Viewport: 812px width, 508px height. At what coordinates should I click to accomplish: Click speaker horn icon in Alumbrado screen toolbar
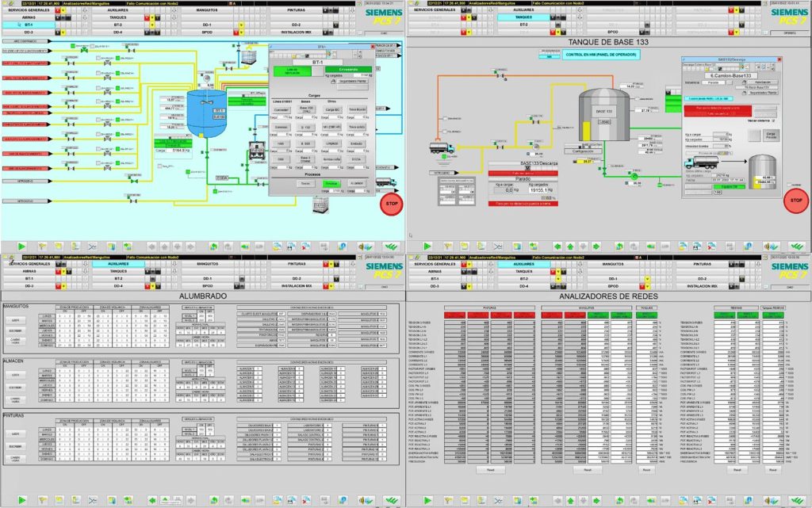click(365, 500)
